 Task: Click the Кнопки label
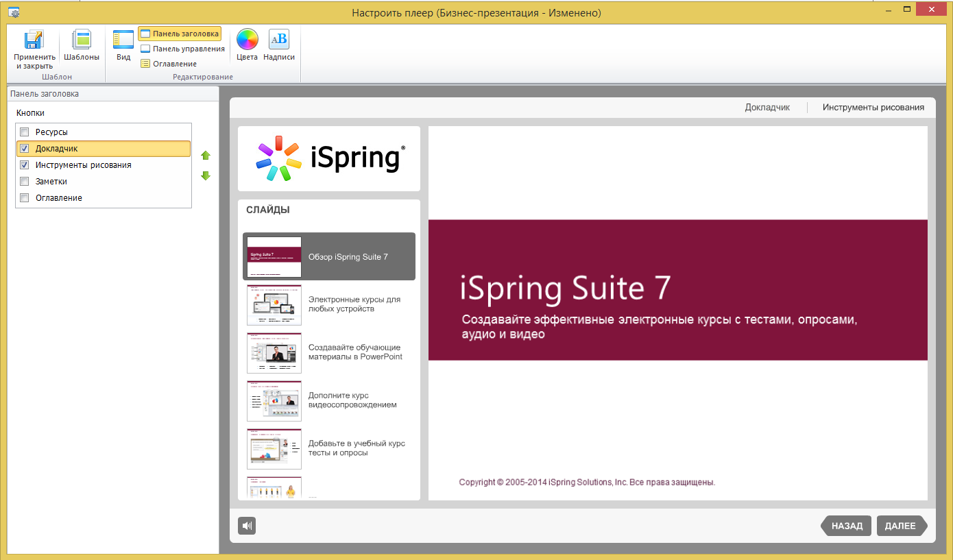[30, 113]
